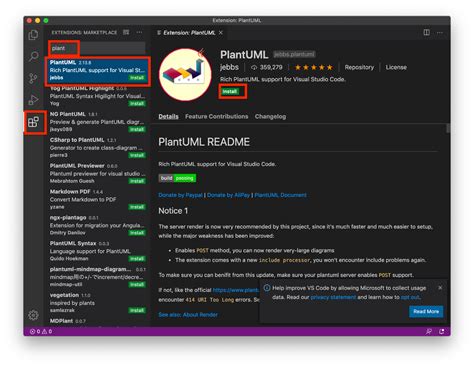The height and width of the screenshot is (367, 474).
Task: Open the Search view in activity bar
Action: coord(33,56)
